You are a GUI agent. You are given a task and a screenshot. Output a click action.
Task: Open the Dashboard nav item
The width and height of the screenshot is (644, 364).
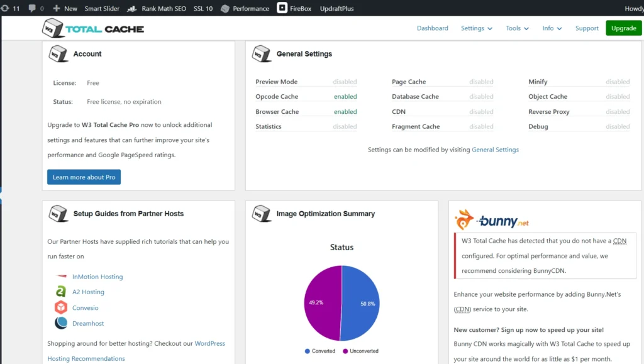[433, 28]
